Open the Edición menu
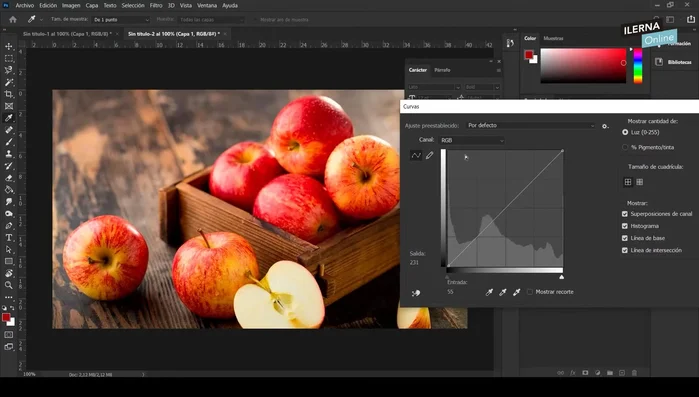 tap(48, 5)
